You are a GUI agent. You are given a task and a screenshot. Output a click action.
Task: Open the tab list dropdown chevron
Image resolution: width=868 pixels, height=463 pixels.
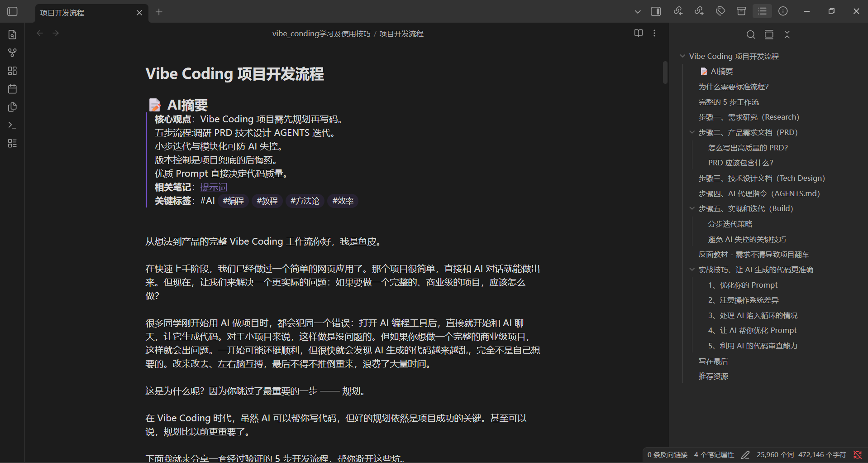click(x=638, y=12)
